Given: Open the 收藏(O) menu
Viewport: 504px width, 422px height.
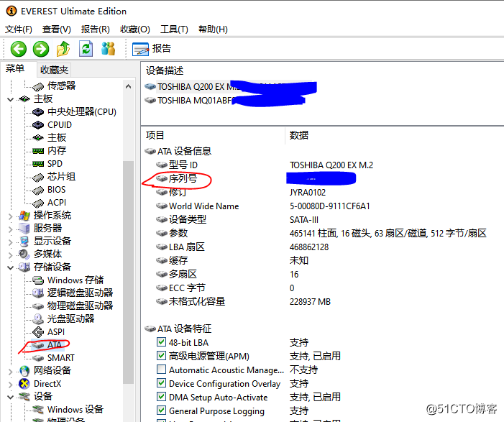Looking at the screenshot, I should pyautogui.click(x=135, y=29).
